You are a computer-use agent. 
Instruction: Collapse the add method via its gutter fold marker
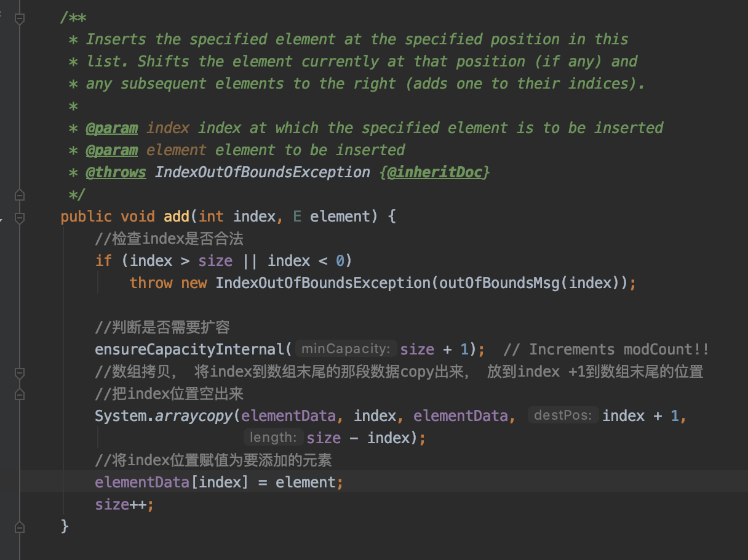tap(20, 217)
